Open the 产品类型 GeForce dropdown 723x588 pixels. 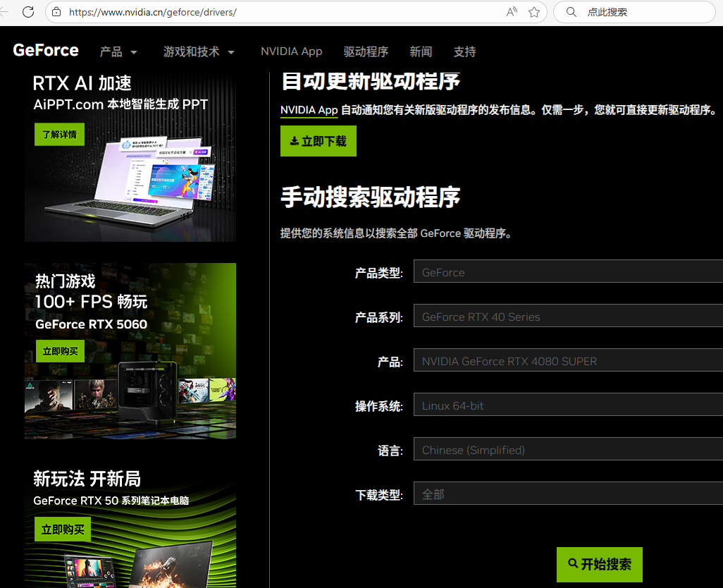pyautogui.click(x=568, y=271)
